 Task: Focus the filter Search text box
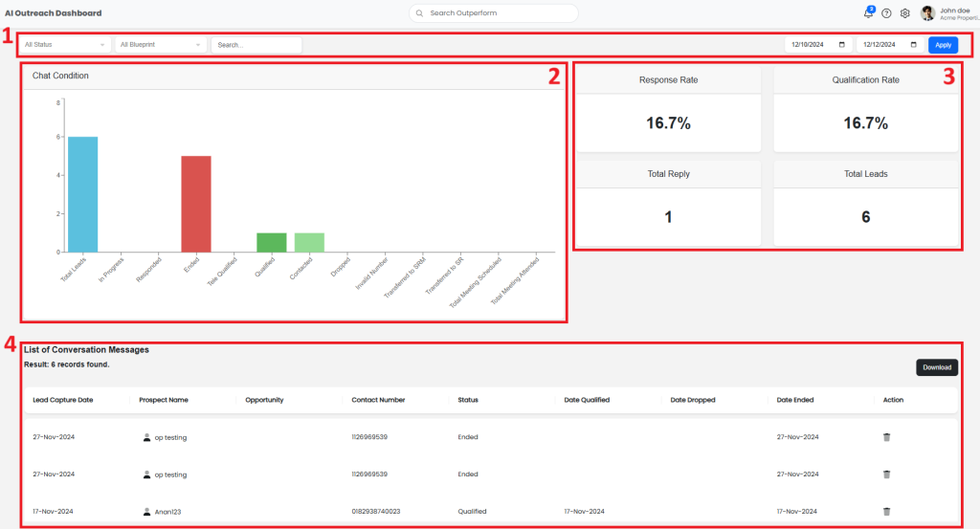[256, 45]
